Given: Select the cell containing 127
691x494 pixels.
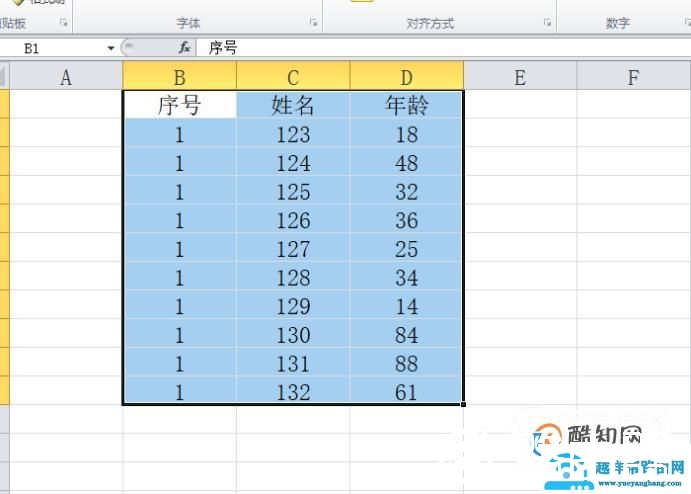Looking at the screenshot, I should pos(293,248).
